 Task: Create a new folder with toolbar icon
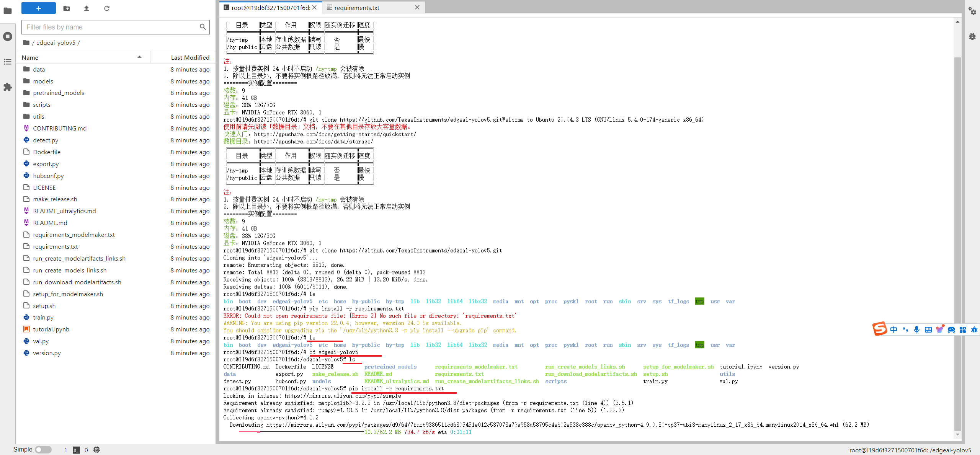click(67, 8)
